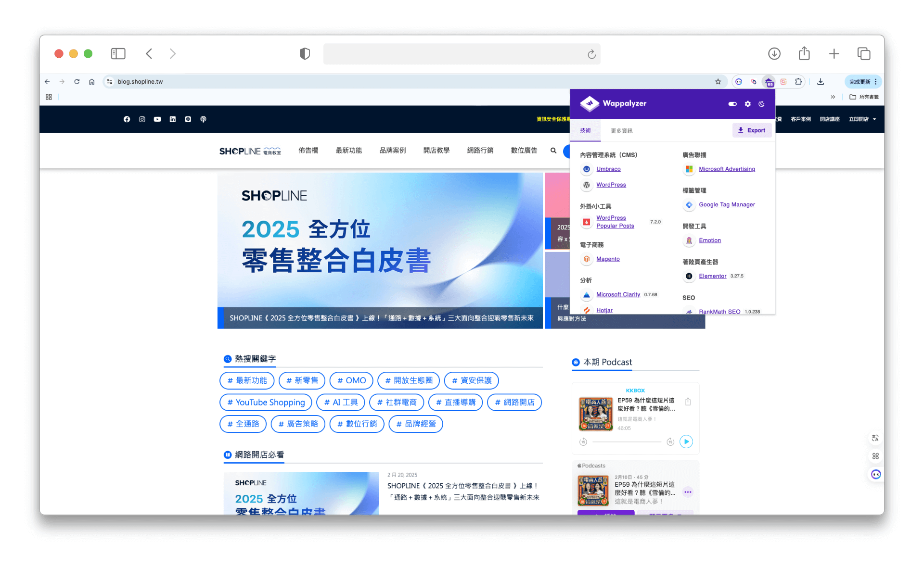This screenshot has height=567, width=924.
Task: Open the Emotion link
Action: (709, 240)
